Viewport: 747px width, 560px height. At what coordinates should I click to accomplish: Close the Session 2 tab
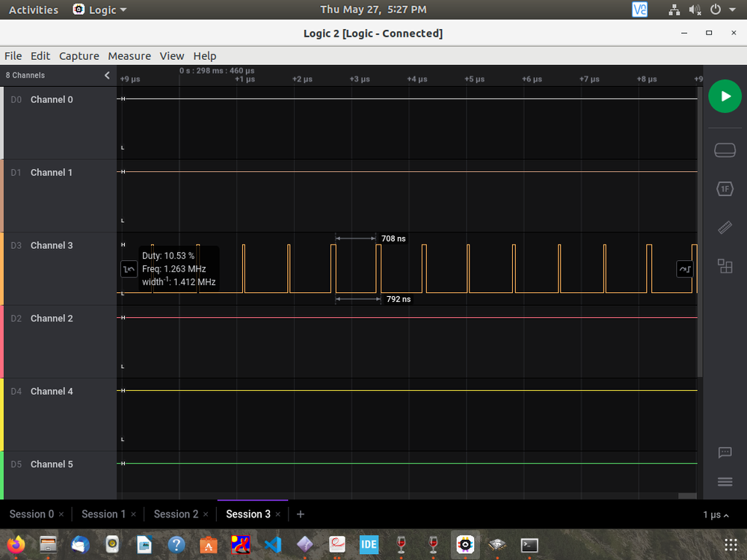tap(206, 514)
